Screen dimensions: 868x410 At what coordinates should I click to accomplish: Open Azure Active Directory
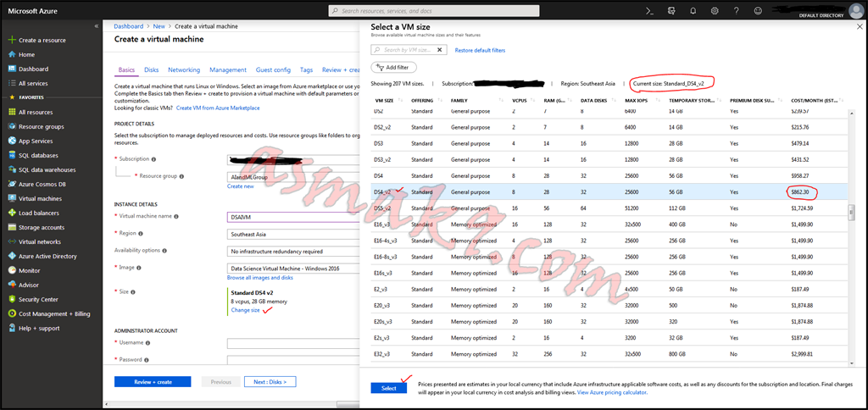(47, 256)
